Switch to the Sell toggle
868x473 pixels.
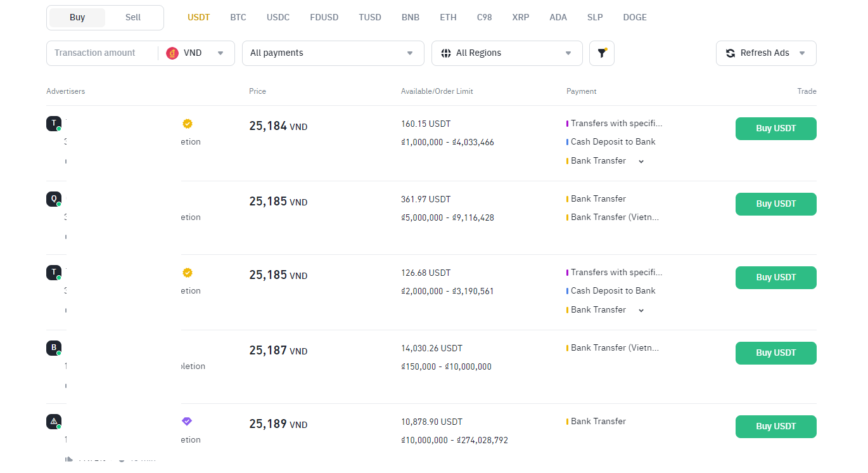point(133,18)
